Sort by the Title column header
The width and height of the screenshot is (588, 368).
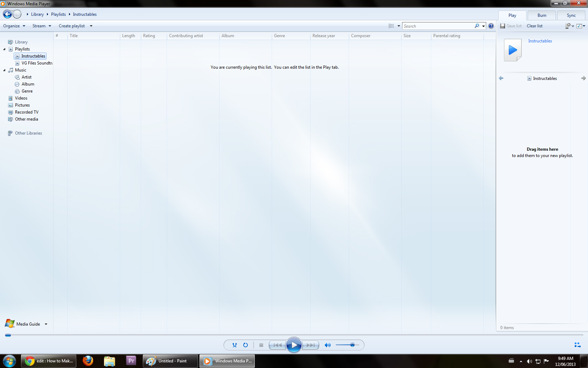[x=93, y=36]
